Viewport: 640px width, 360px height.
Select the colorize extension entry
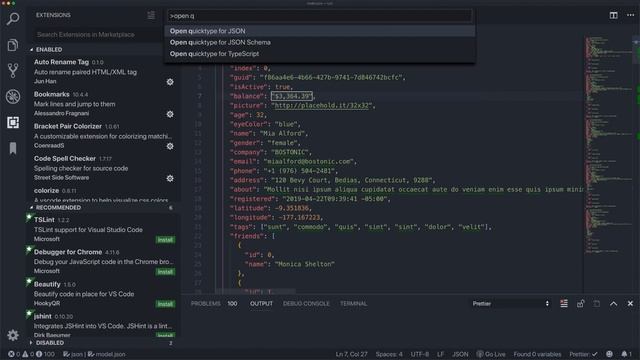tap(102, 195)
